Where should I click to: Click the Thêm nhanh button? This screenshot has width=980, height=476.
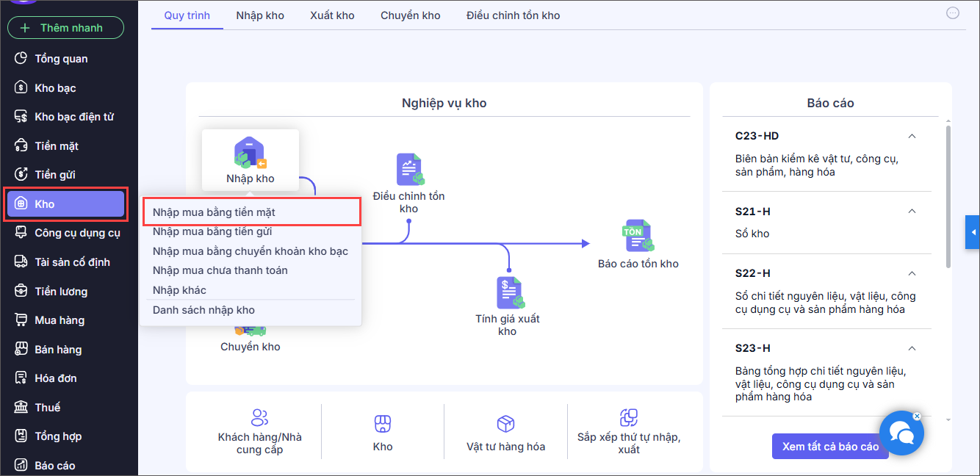pyautogui.click(x=66, y=28)
